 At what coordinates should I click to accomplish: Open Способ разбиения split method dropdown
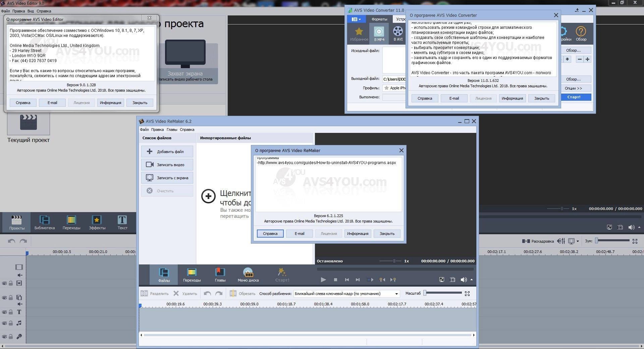click(347, 294)
